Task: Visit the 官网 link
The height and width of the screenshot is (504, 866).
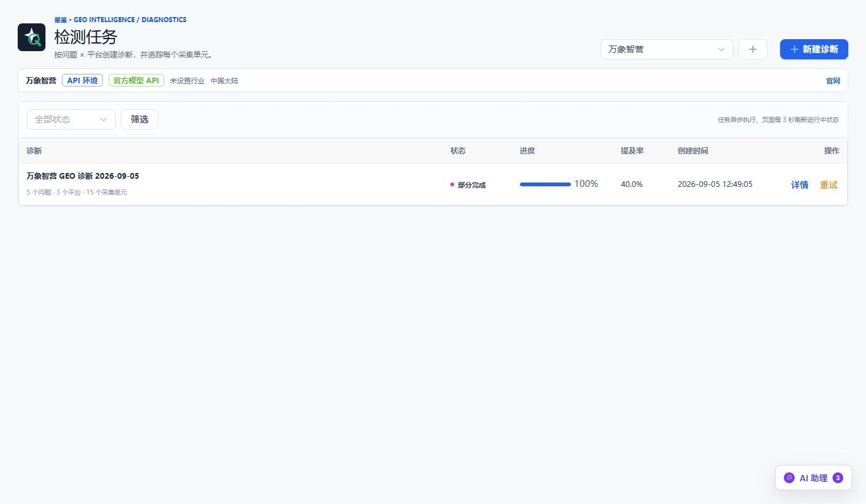Action: tap(833, 81)
